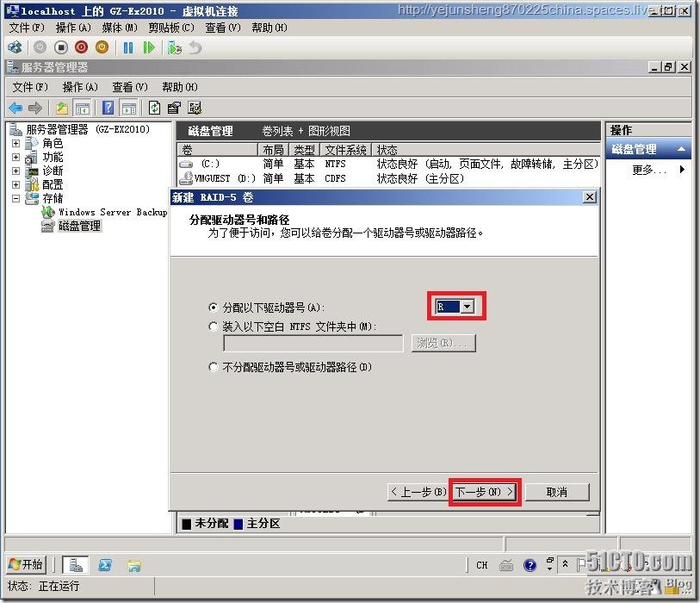
Task: Select 装入以下空白 NTFS 文件夹中 radio option
Action: 214,326
